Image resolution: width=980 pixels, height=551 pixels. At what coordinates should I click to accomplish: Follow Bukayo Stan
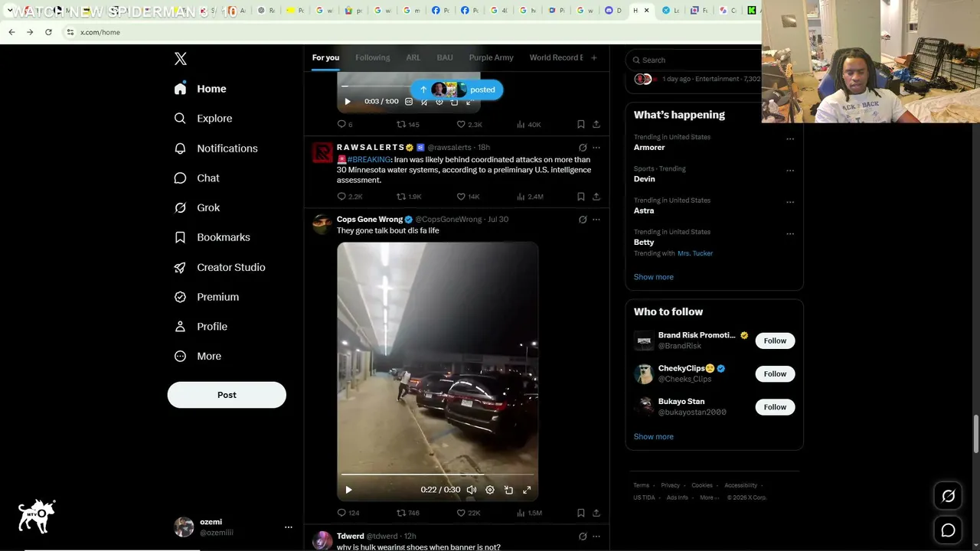775,407
